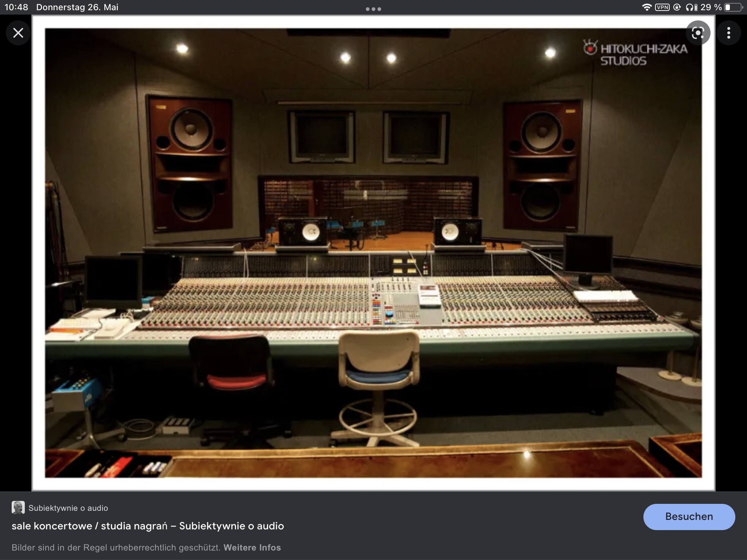Click the date 'Donnerstag 26. Mai'
The height and width of the screenshot is (560, 747).
77,7
